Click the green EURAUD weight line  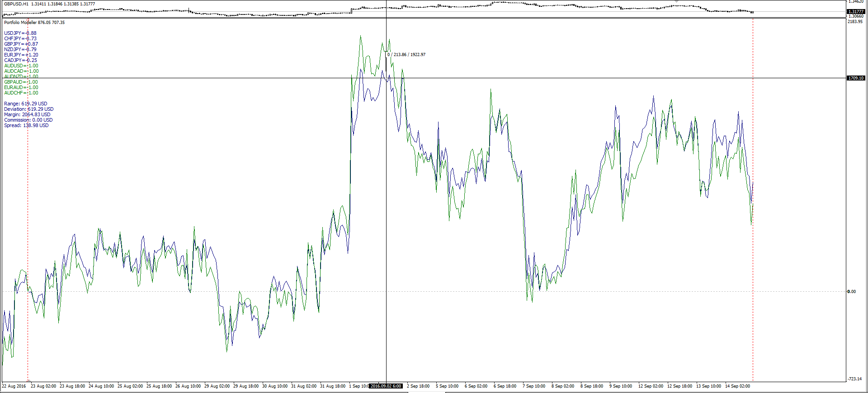tap(21, 87)
